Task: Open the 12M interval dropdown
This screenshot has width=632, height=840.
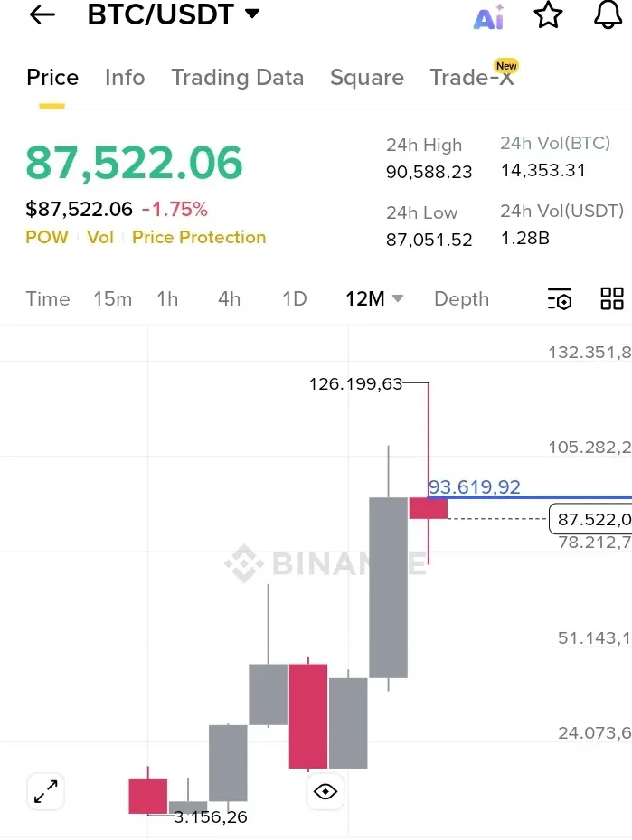Action: tap(373, 299)
